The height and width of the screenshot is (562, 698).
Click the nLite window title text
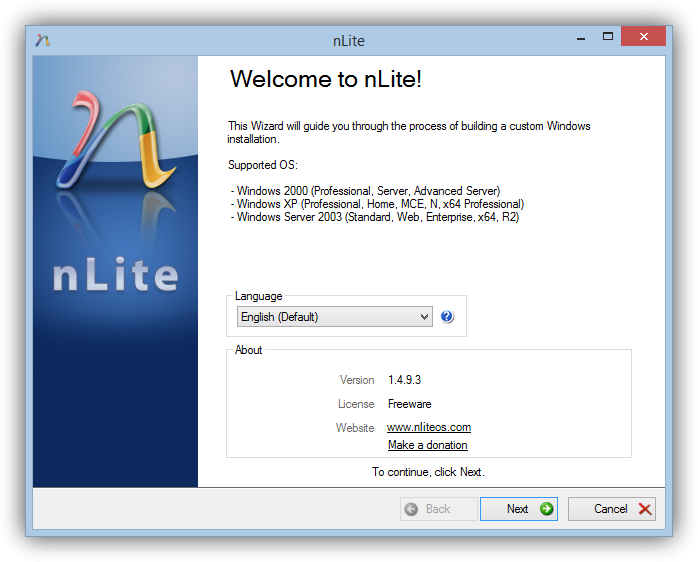coord(349,41)
